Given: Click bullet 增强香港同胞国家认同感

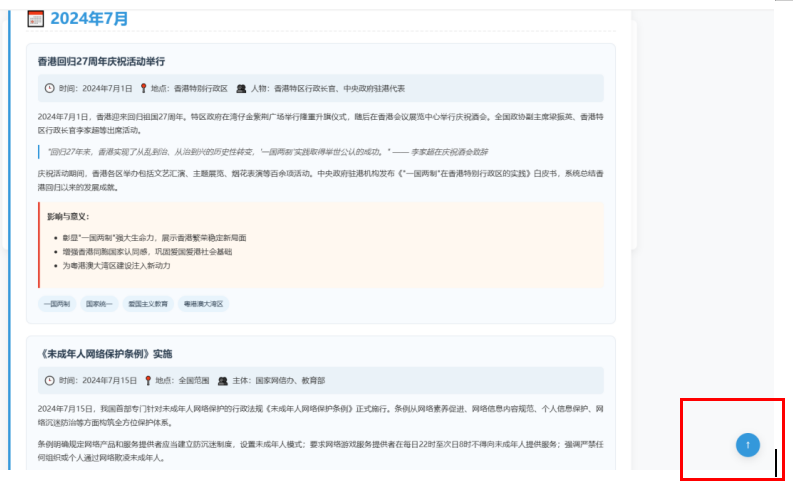Looking at the screenshot, I should point(147,251).
